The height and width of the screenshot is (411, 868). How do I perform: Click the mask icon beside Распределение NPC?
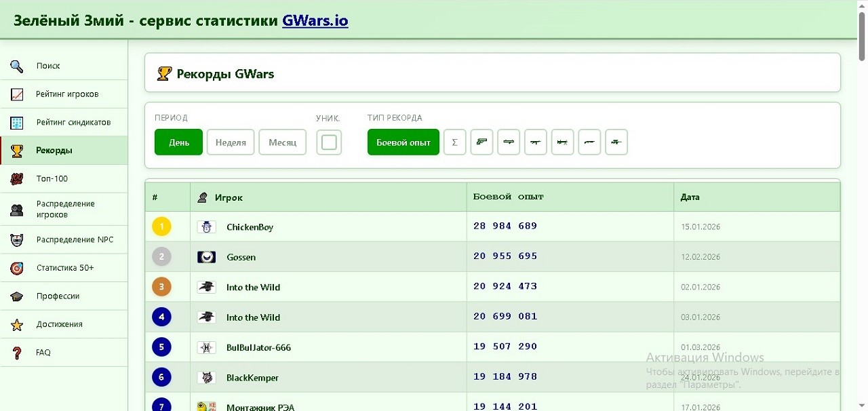pos(17,240)
